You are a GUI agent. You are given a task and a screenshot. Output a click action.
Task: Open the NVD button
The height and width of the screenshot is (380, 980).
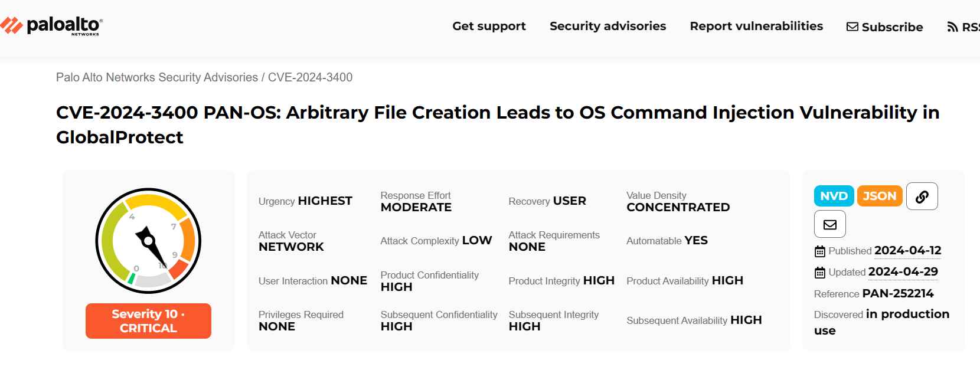click(x=834, y=195)
